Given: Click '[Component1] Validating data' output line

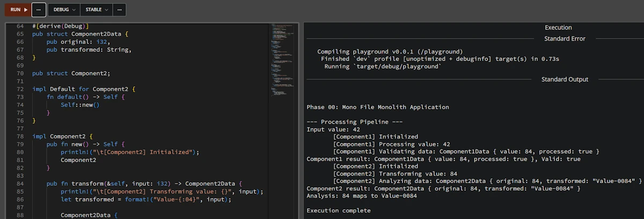Looking at the screenshot, I should pyautogui.click(x=466, y=152).
